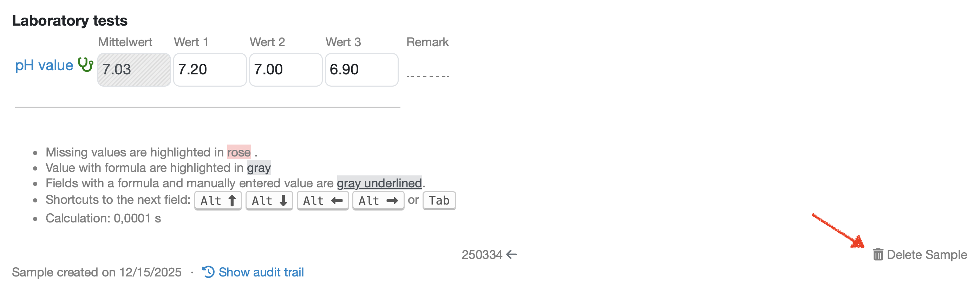
Task: Focus the Wert 3 field containing 6.90
Action: click(361, 69)
